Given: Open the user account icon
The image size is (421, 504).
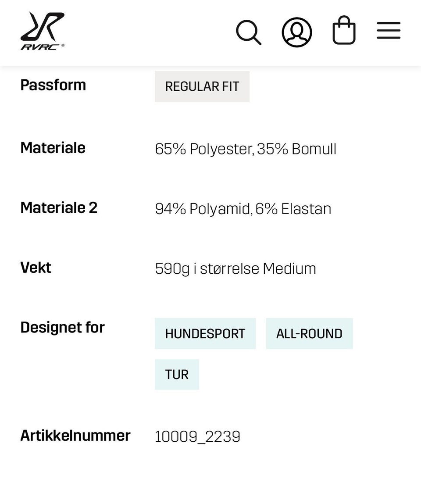Looking at the screenshot, I should pos(297,32).
